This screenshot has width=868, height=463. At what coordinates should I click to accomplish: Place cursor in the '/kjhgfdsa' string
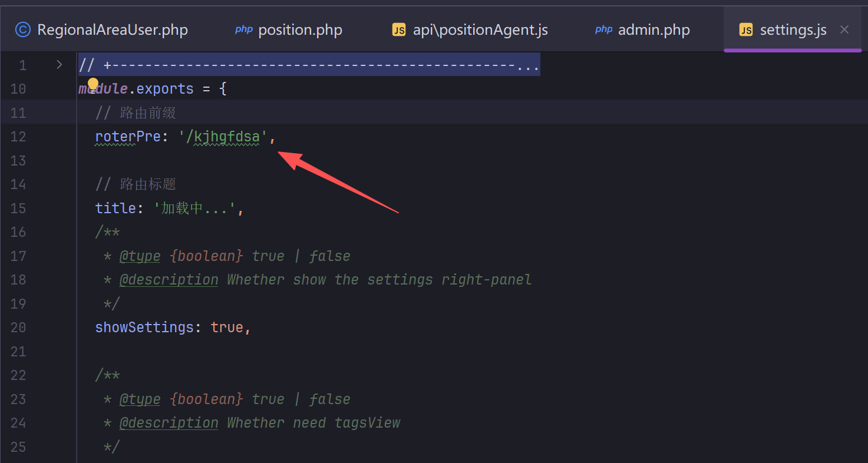227,137
